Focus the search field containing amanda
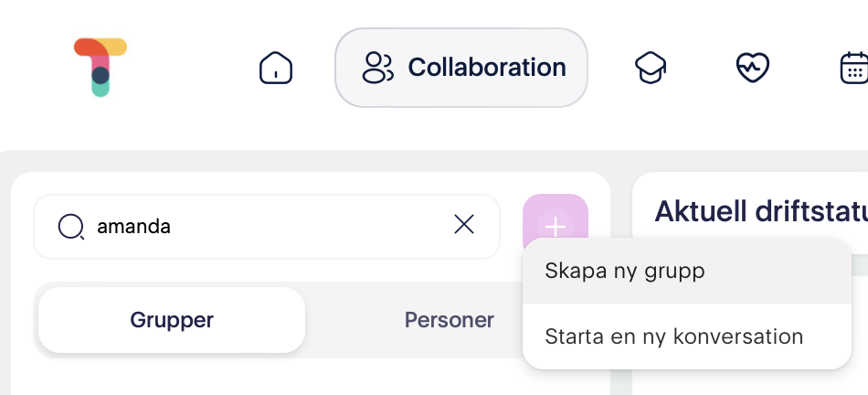 coord(267,227)
